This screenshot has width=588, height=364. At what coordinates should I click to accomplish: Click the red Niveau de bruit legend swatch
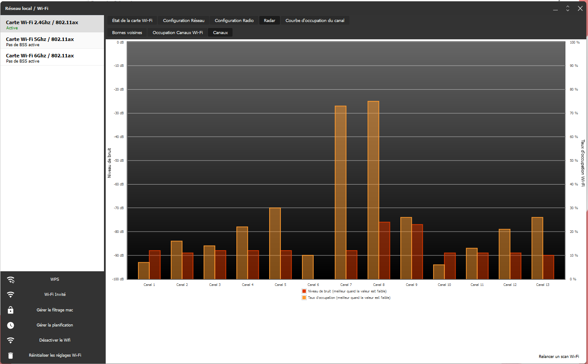[x=304, y=291]
